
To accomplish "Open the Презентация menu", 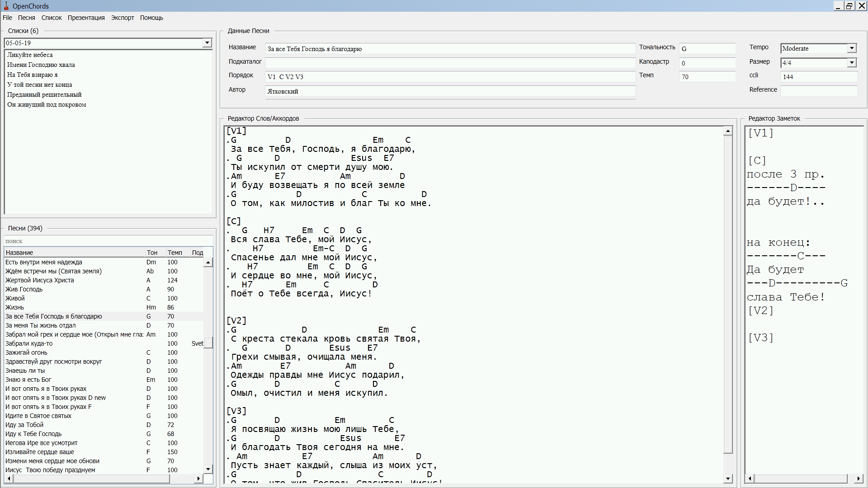I will point(86,18).
